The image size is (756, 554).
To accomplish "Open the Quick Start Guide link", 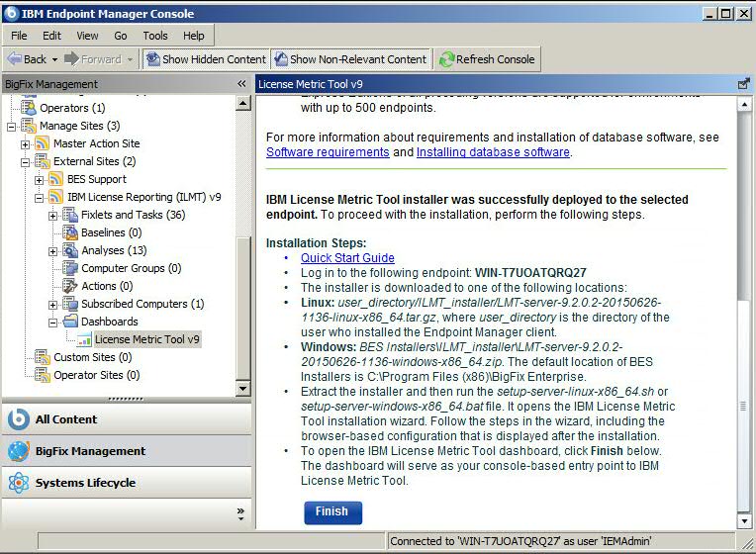I will coord(347,258).
